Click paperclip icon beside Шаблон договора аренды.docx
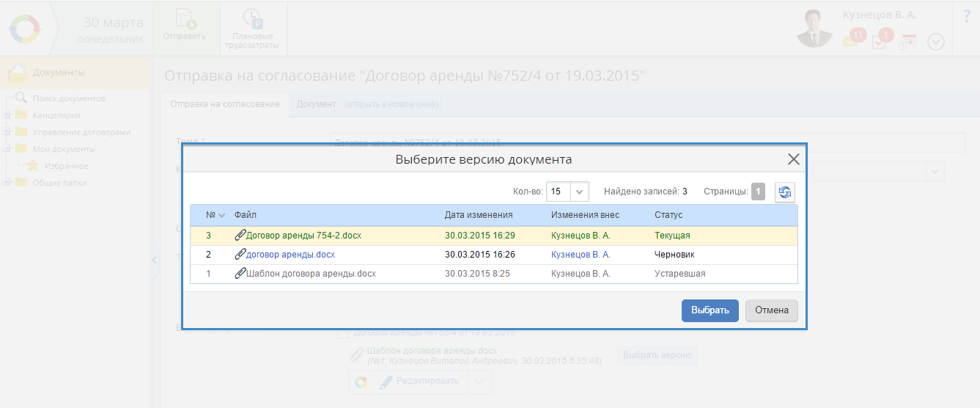The width and height of the screenshot is (980, 408). 240,274
